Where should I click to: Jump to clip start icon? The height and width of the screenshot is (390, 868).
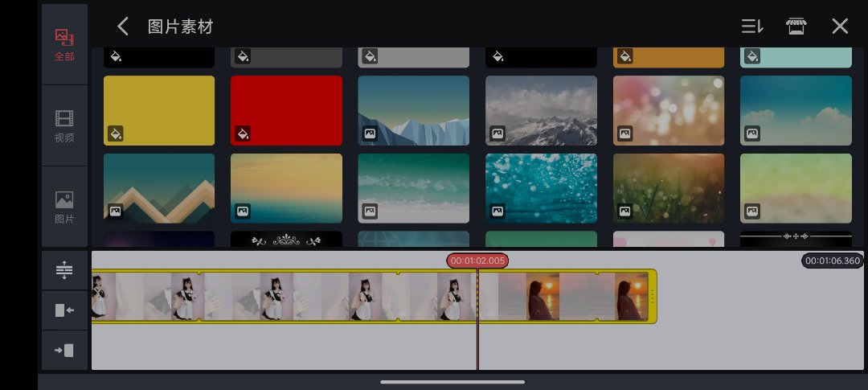tap(64, 310)
